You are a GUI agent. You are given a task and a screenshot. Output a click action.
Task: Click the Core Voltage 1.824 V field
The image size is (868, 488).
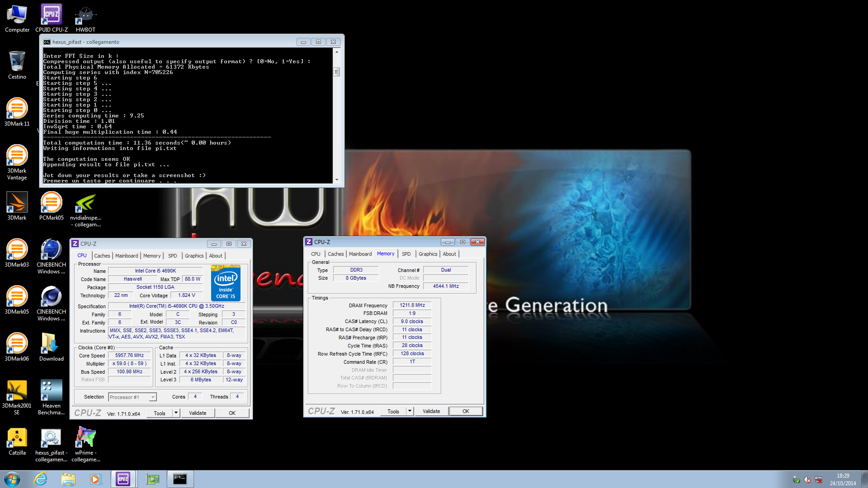(187, 296)
